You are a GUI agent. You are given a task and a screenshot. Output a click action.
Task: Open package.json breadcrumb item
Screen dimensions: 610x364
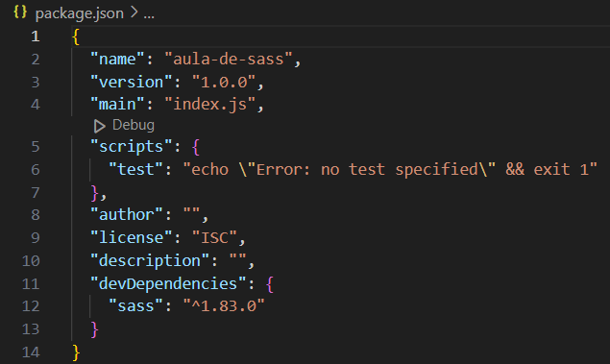tap(80, 13)
